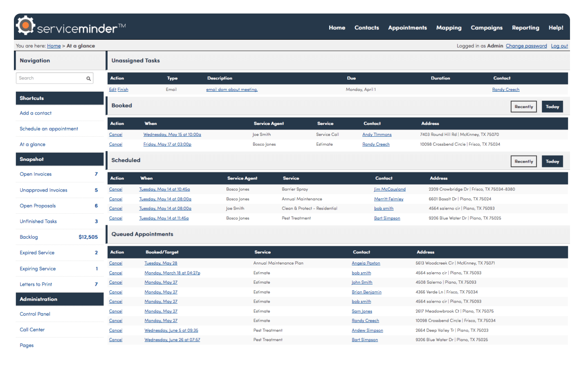Click the Action column header in Booked
This screenshot has height=366, width=588.
pos(117,124)
